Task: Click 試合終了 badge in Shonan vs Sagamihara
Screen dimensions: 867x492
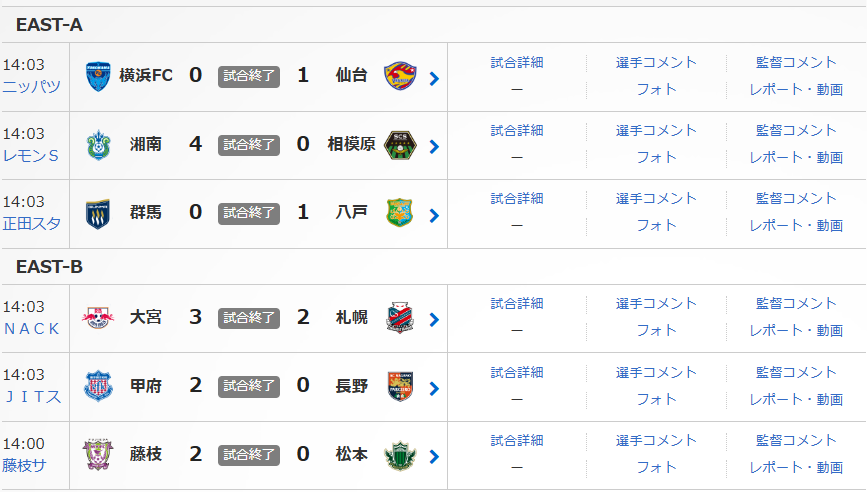Action: tap(249, 144)
